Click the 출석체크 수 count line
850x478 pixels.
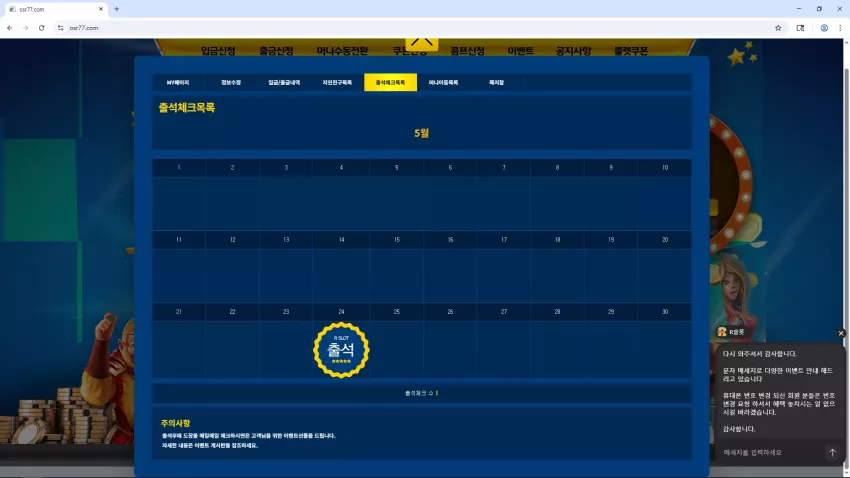click(x=421, y=393)
